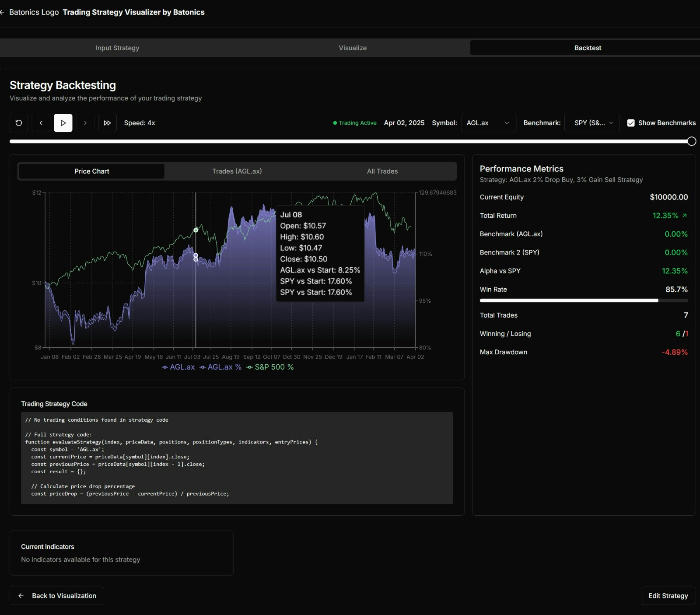
Task: Start the backtest with the play button
Action: (x=63, y=123)
